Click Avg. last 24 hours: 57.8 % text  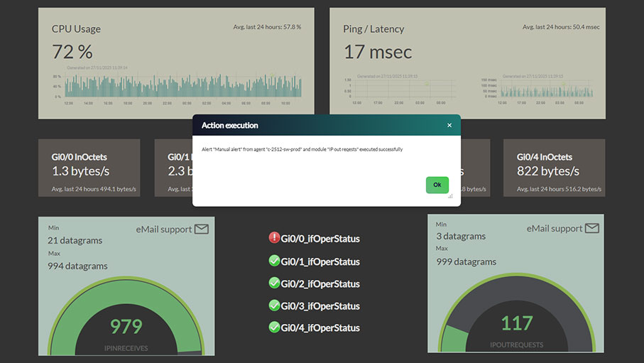click(267, 27)
